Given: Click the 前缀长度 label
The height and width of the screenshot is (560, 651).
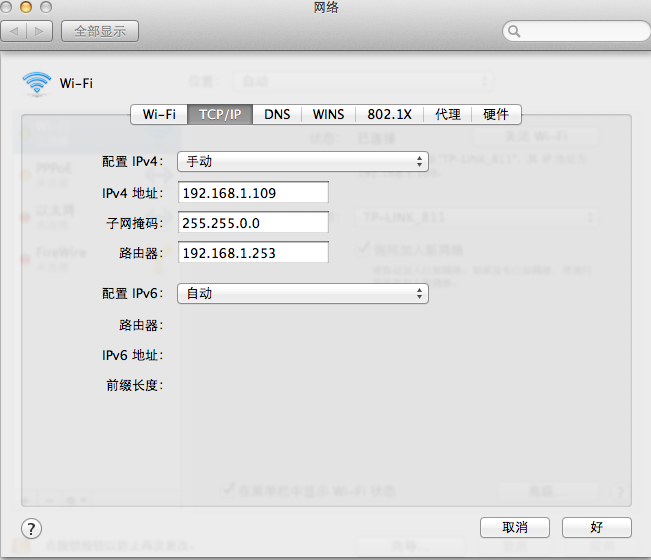Looking at the screenshot, I should click(x=135, y=385).
